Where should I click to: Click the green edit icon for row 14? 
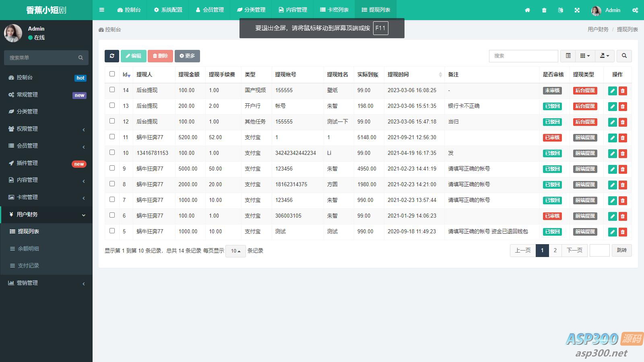pos(612,91)
